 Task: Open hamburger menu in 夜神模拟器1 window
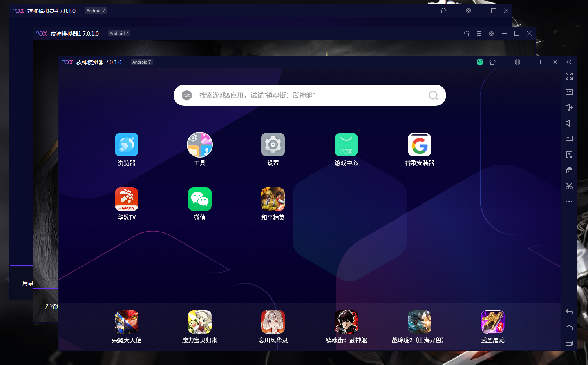[x=479, y=34]
